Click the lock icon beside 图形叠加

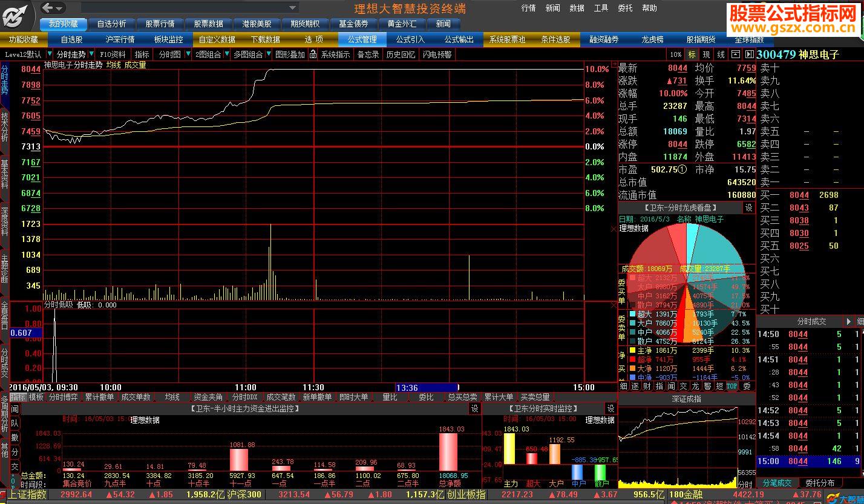tap(313, 54)
